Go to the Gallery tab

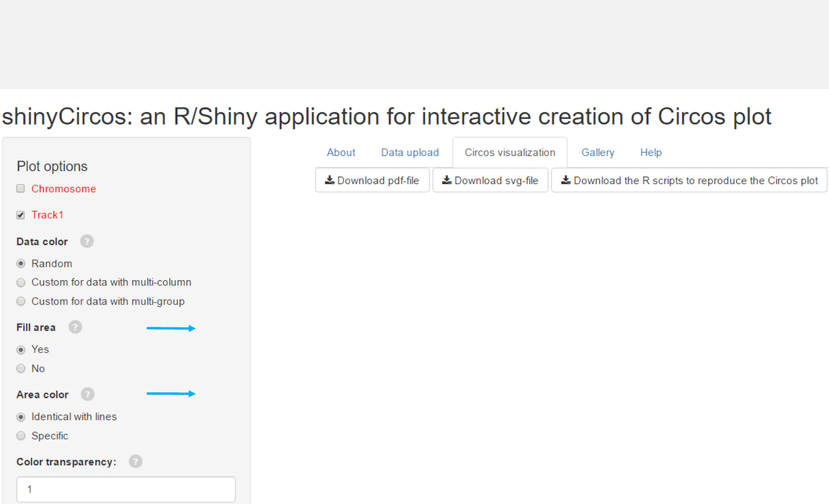(598, 152)
